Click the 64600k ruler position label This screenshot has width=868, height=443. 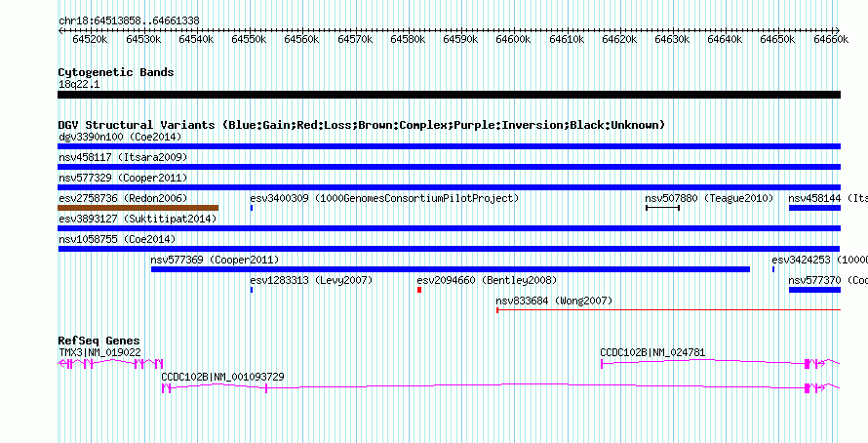pos(513,39)
